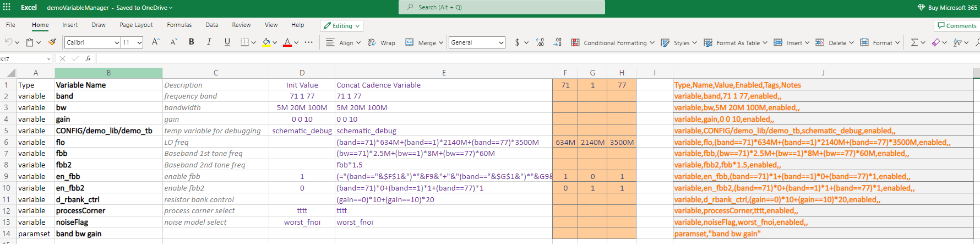Open more font options ellipsis
Screen dimensions: 980x244
309,42
